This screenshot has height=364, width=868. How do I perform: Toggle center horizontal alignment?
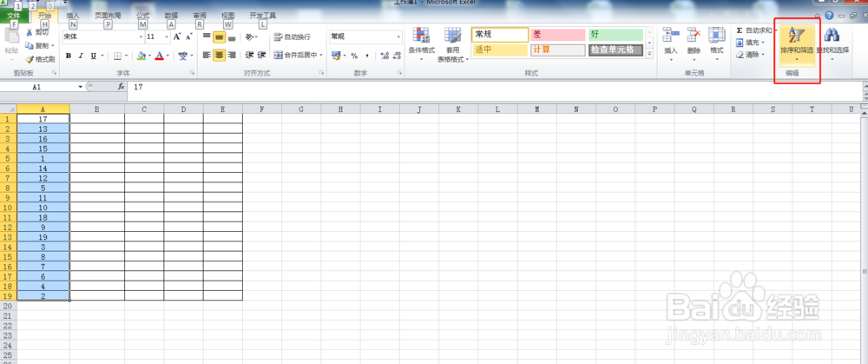point(220,55)
